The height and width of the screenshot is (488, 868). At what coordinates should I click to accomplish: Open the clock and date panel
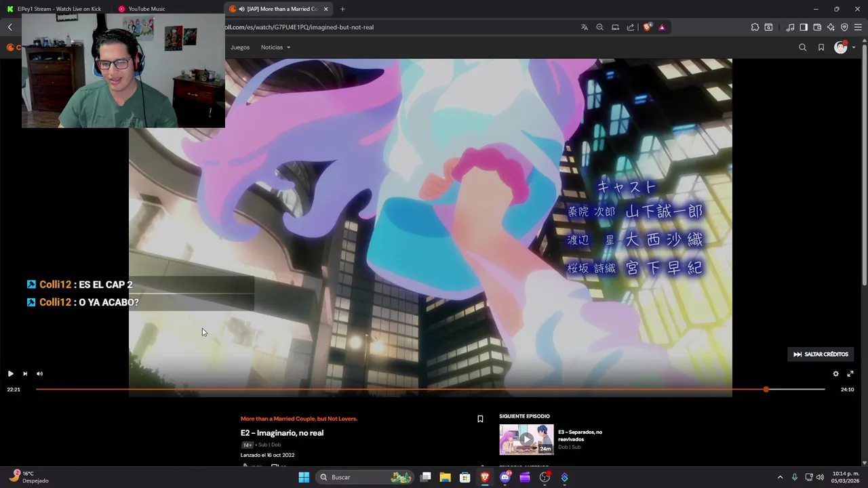844,477
